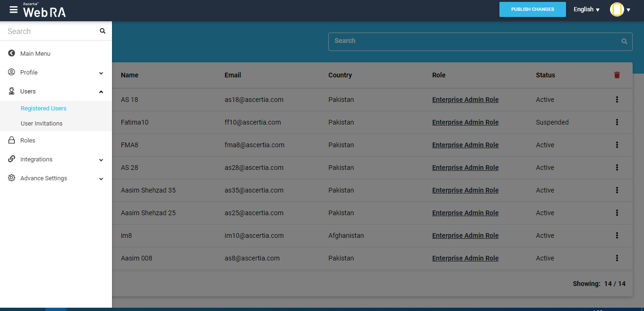Screen dimensions: 644x311
Task: Click the red trash delete icon
Action: coord(617,75)
